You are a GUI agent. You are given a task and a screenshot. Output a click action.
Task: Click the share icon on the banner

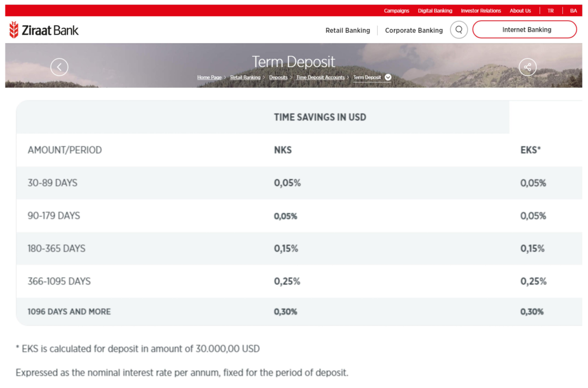pos(527,67)
